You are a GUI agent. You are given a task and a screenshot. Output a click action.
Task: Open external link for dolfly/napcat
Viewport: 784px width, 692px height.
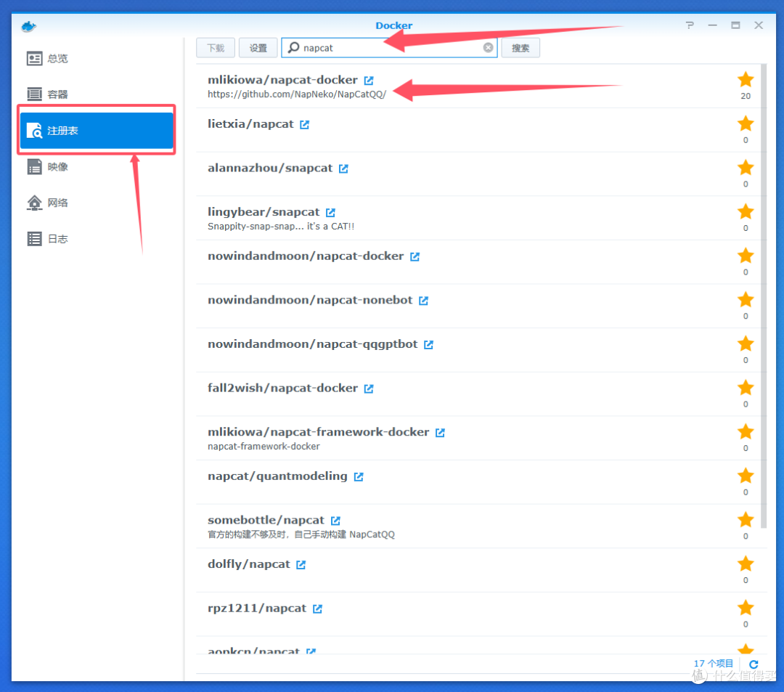click(x=301, y=564)
